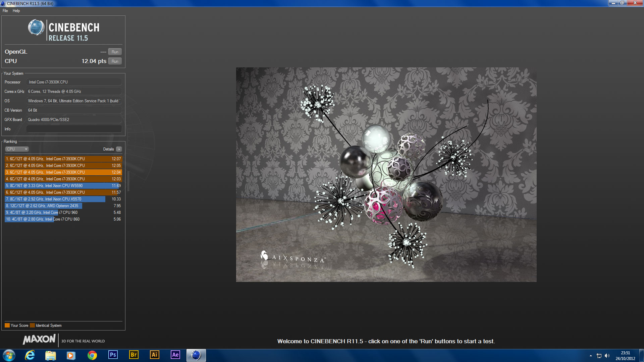Click the Your Score orange swatch

[7, 325]
